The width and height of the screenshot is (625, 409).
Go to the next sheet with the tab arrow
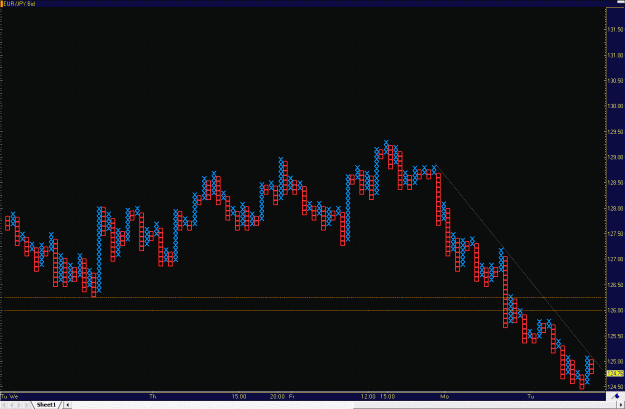[19, 405]
